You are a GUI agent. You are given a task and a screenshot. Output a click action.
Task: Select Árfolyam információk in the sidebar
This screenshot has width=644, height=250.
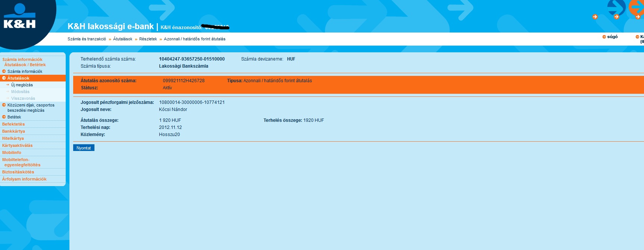[24, 179]
